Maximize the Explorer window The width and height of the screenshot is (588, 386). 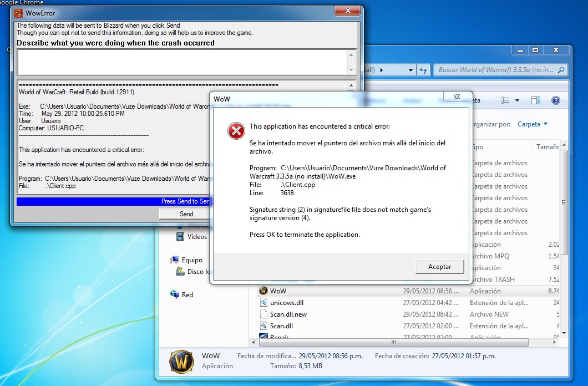[x=535, y=50]
